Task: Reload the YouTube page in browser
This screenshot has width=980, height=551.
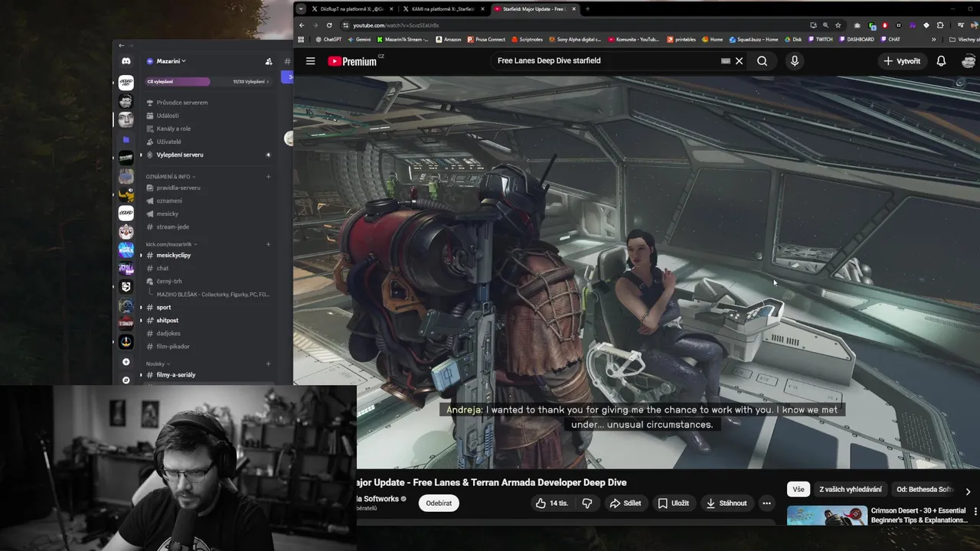Action: point(329,25)
